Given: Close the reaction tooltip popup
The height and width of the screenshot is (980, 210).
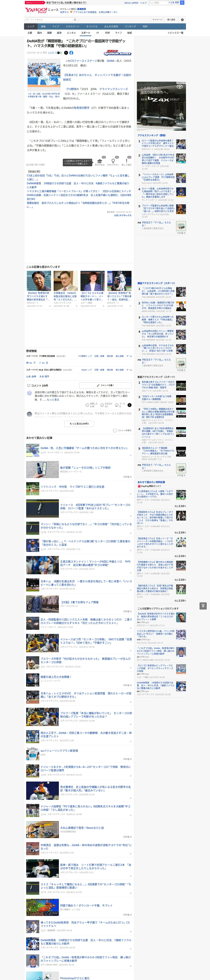Looking at the screenshot, I should coord(91,161).
